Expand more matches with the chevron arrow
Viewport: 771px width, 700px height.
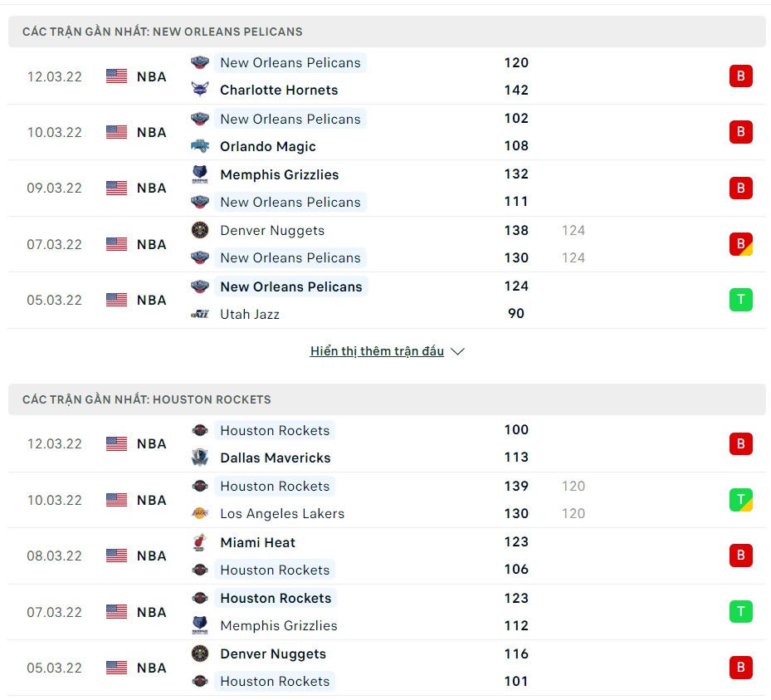click(x=457, y=351)
